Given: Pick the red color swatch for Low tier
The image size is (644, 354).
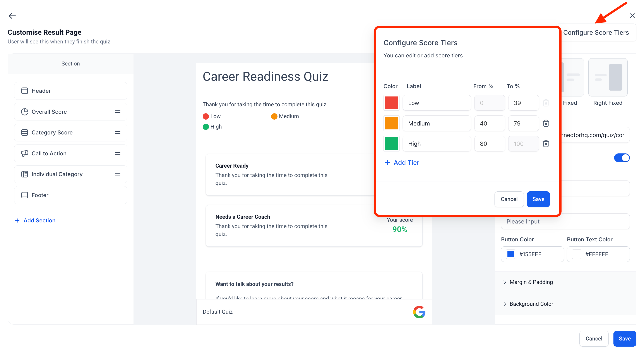Looking at the screenshot, I should click(391, 103).
